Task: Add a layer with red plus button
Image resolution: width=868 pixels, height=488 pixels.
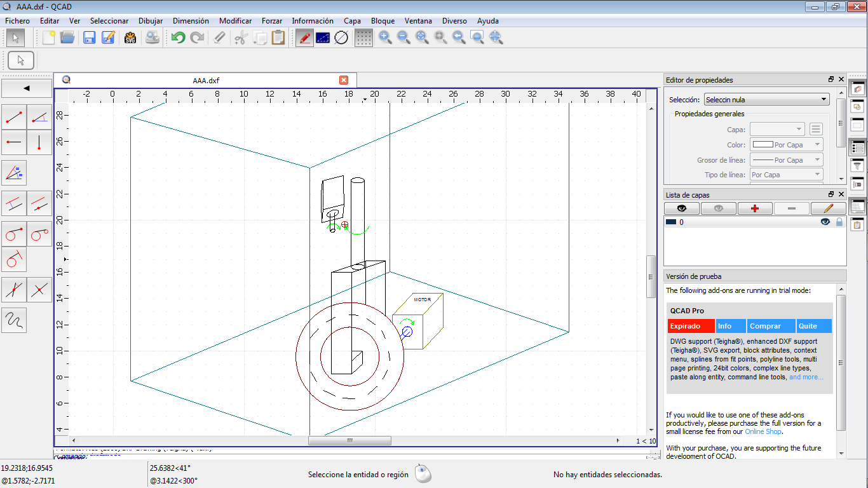Action: click(755, 208)
